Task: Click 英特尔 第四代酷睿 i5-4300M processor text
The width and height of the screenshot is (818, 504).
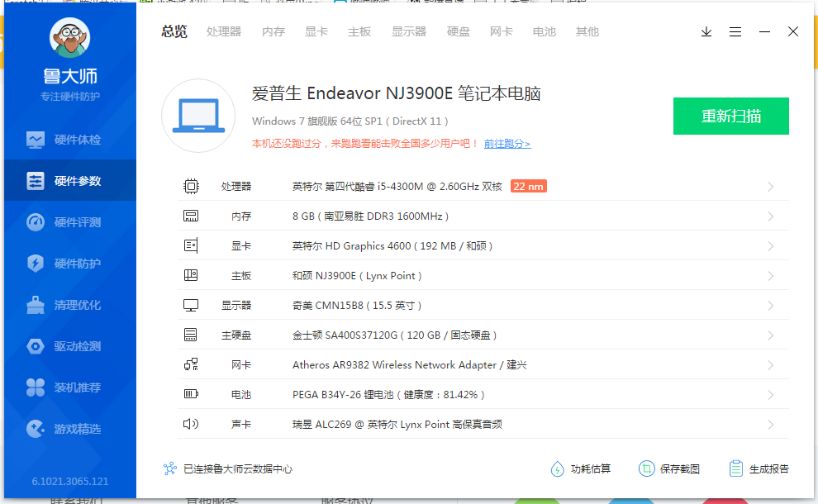Action: pyautogui.click(x=397, y=186)
